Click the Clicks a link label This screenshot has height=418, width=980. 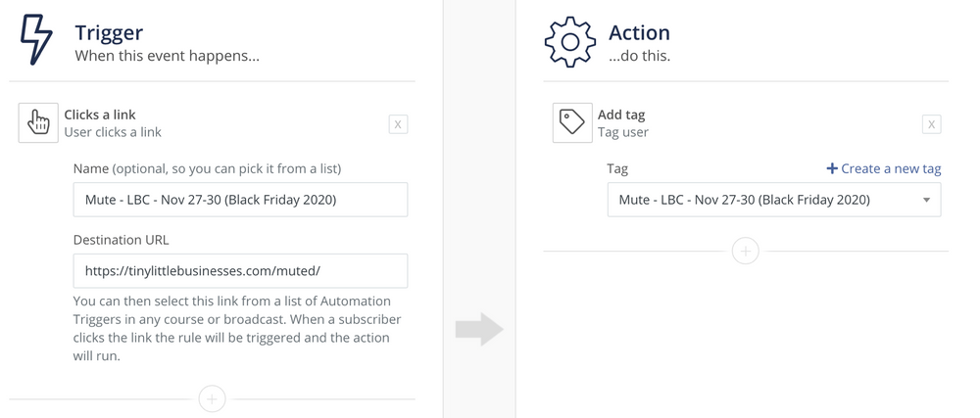point(100,115)
